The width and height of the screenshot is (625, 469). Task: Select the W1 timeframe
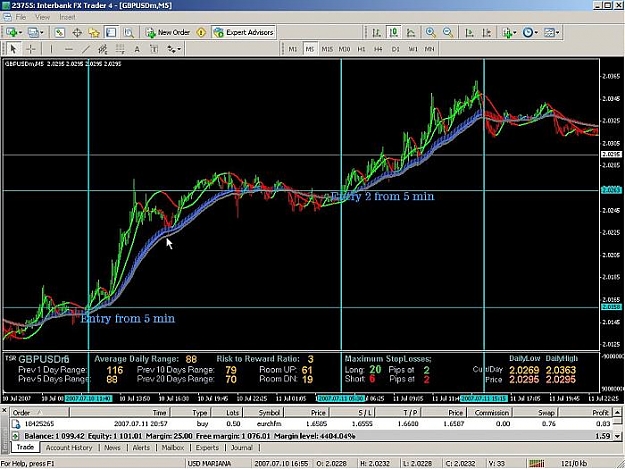pyautogui.click(x=413, y=49)
